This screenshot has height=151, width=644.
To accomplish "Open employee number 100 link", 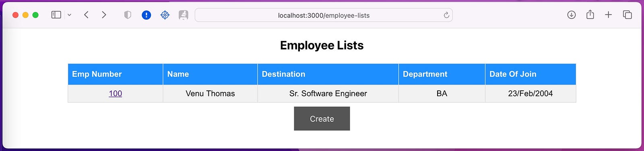I will pyautogui.click(x=116, y=94).
